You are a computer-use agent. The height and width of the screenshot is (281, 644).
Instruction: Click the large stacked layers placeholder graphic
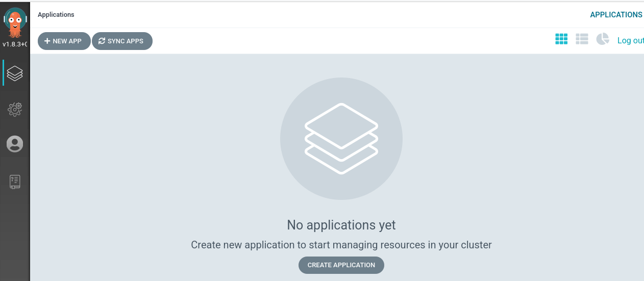(x=341, y=139)
